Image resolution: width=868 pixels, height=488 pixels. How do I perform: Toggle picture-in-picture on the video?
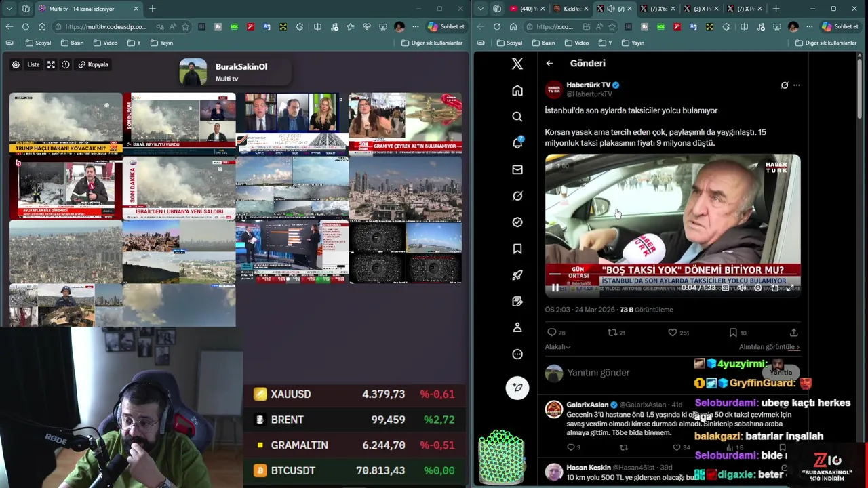click(x=774, y=288)
